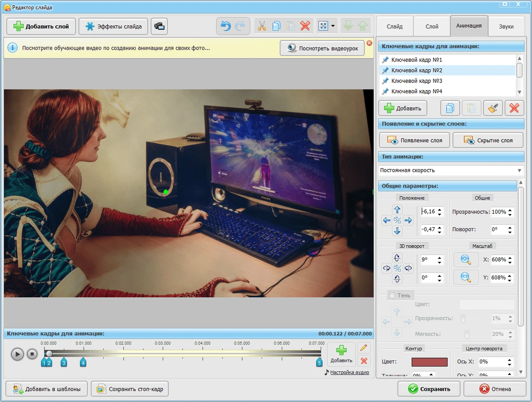532x402 pixels.
Task: Enable the Тень shadow checkbox
Action: (392, 296)
